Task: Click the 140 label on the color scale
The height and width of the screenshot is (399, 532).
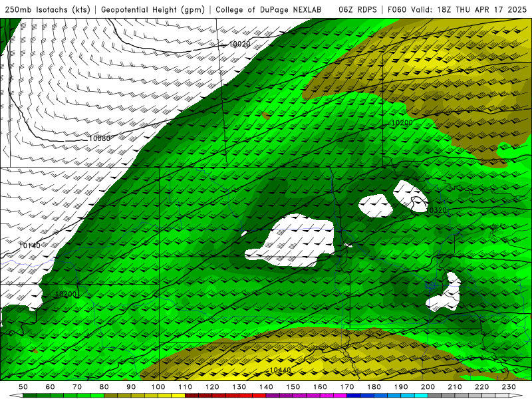Action: coord(266,387)
